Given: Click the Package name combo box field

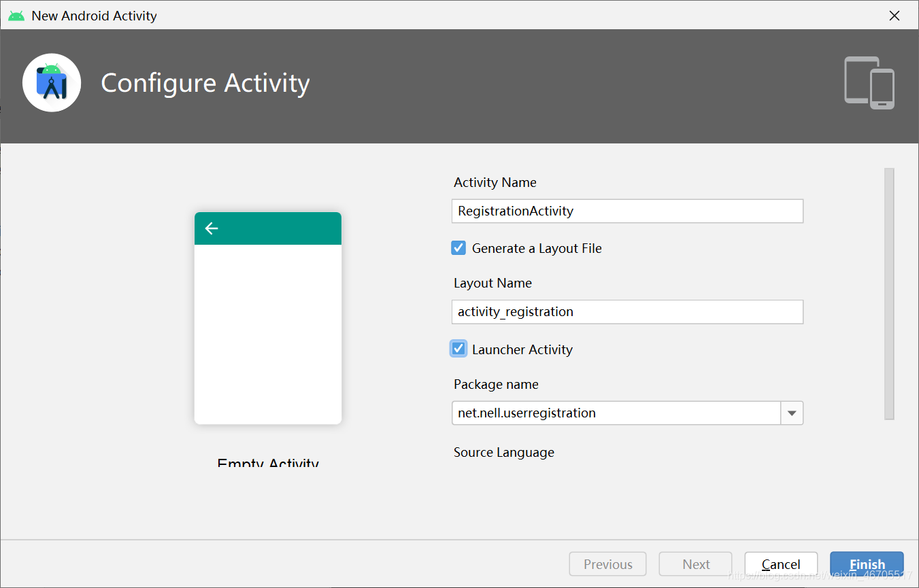Looking at the screenshot, I should (x=616, y=413).
